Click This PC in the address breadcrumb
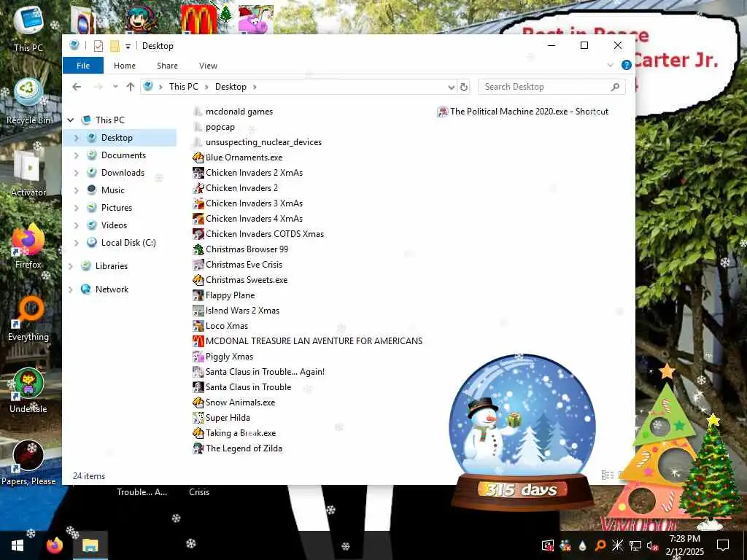This screenshot has height=560, width=747. click(x=183, y=87)
